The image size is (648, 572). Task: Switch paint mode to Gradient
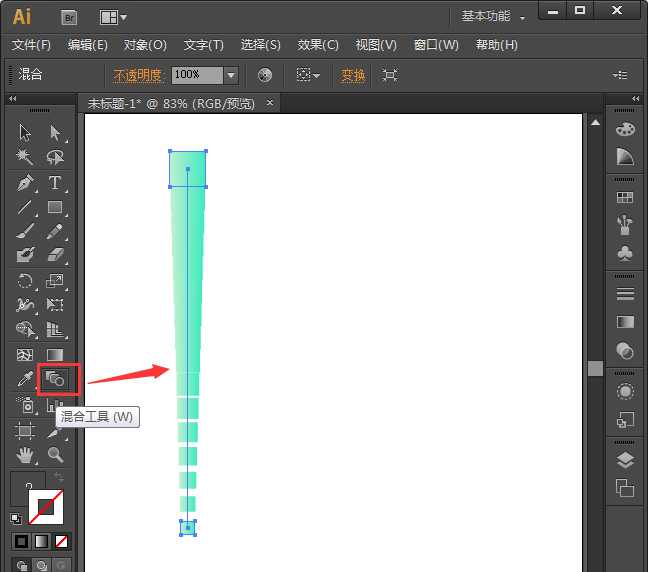click(41, 541)
